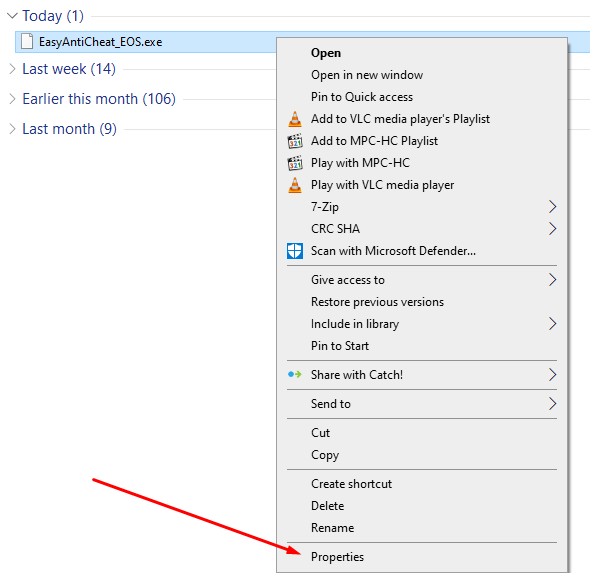590x573 pixels.
Task: Expand the Last week group chevron
Action: 12,69
